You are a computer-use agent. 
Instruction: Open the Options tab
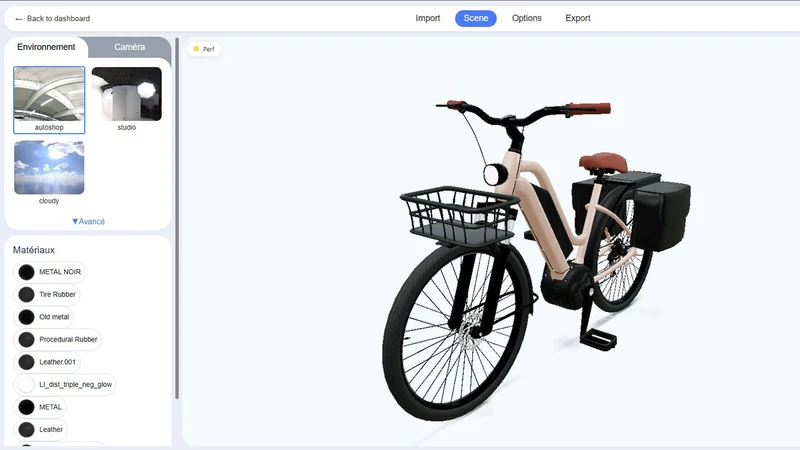point(527,18)
